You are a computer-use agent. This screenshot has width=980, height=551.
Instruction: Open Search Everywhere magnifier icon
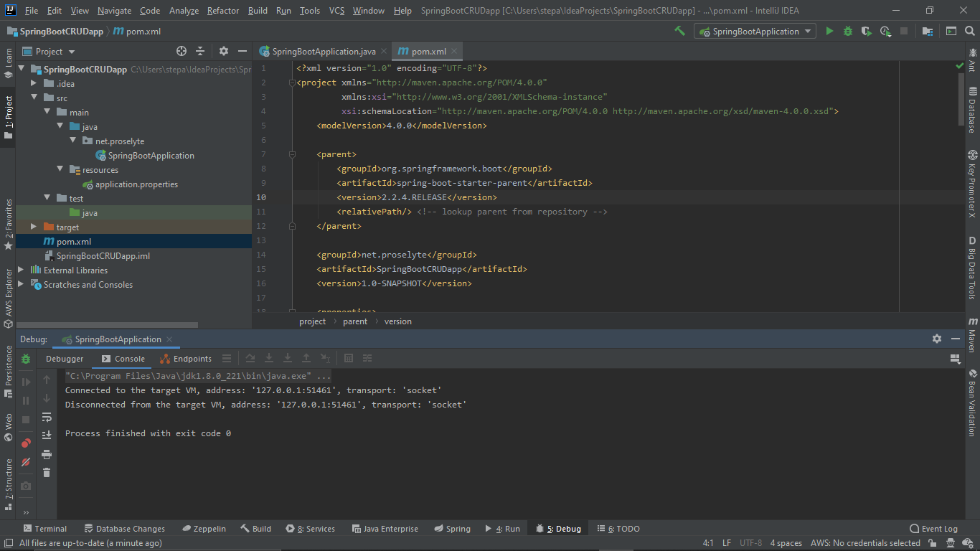click(969, 31)
